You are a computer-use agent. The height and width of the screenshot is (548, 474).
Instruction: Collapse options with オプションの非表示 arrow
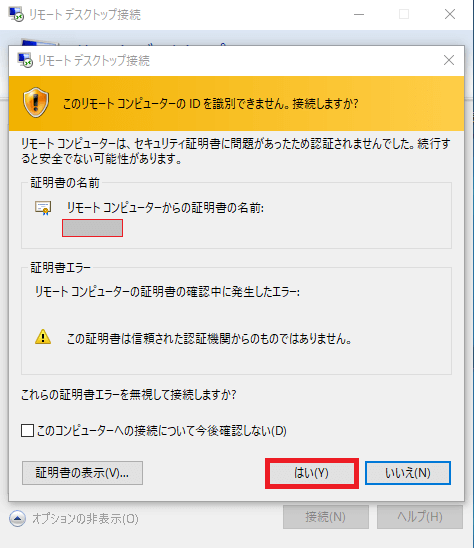click(17, 519)
